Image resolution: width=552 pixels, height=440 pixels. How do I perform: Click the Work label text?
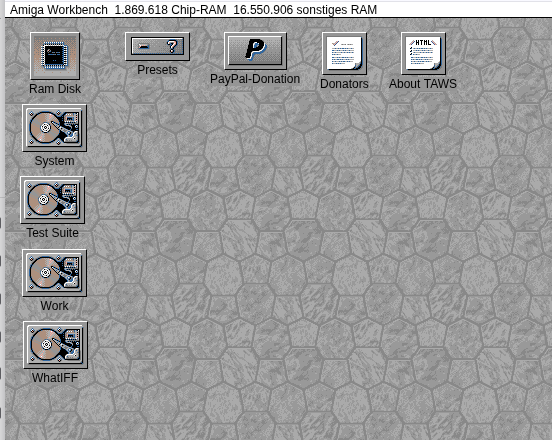(x=54, y=306)
